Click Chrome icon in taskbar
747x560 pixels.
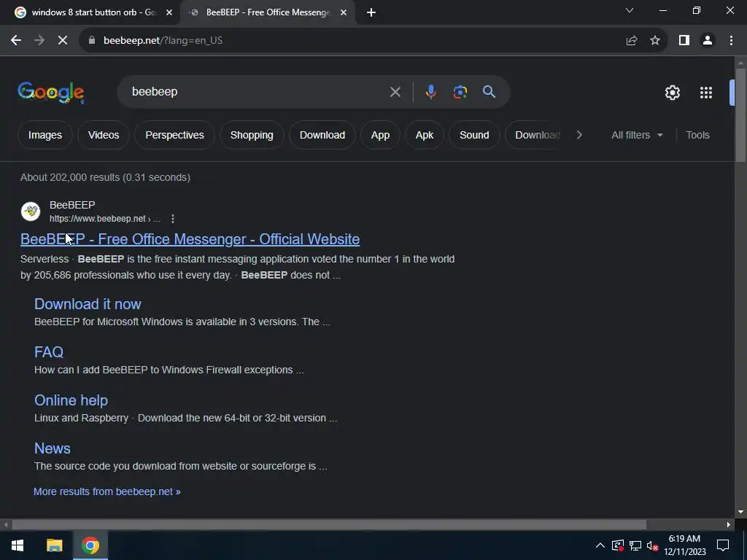pos(90,545)
